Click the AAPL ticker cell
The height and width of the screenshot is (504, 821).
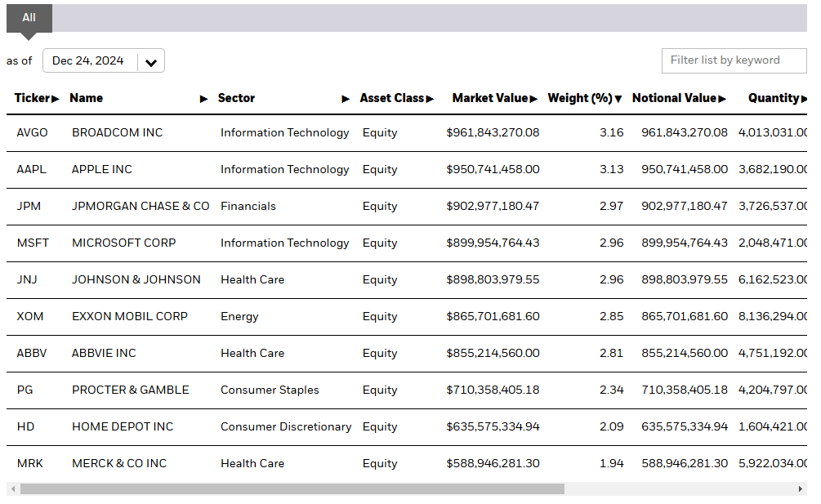point(31,170)
